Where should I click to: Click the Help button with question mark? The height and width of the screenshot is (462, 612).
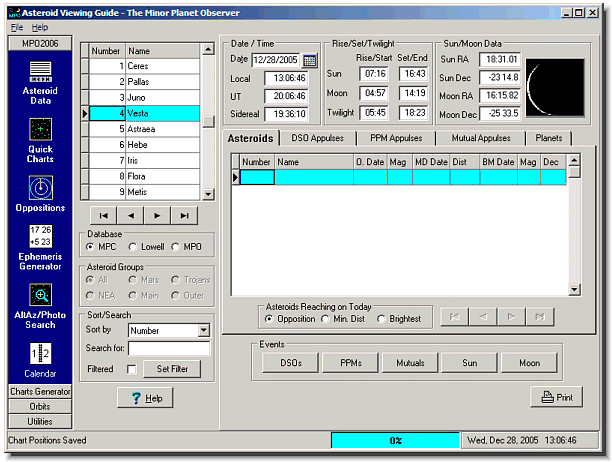pos(145,398)
